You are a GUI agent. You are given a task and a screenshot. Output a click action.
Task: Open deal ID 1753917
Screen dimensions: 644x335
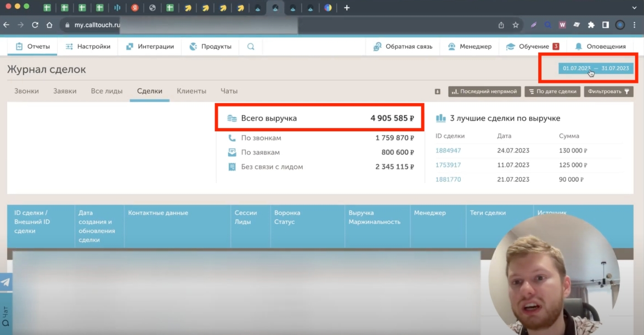448,165
